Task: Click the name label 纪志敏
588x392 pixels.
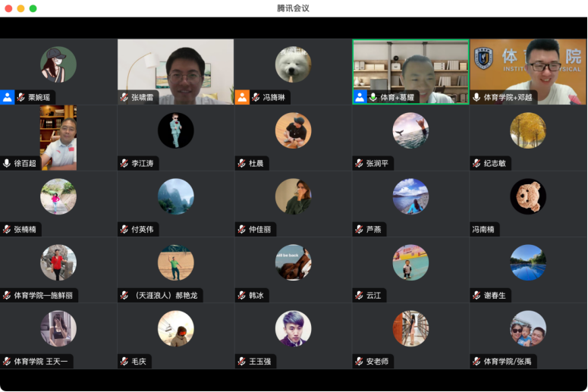Action: pos(495,163)
